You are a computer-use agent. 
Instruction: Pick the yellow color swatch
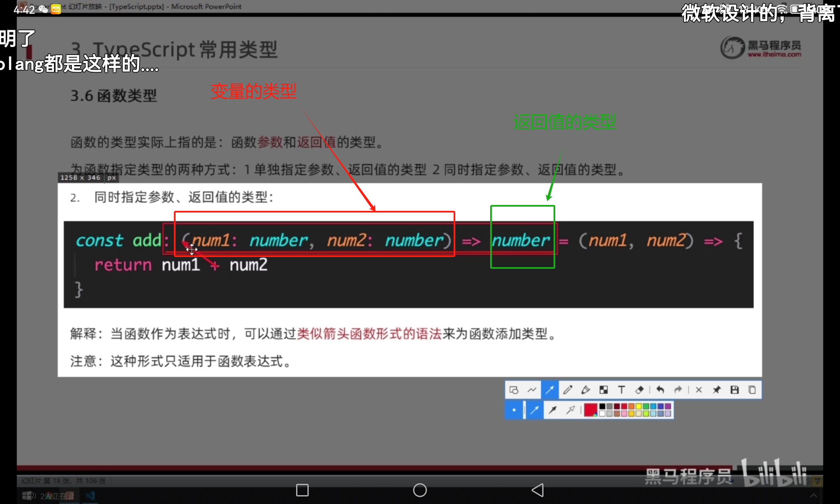click(x=638, y=406)
